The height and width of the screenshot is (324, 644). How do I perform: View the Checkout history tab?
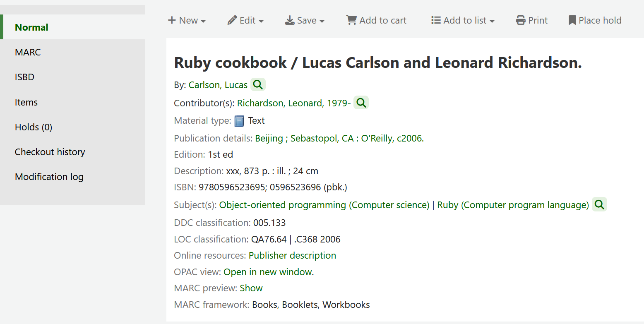coord(50,152)
